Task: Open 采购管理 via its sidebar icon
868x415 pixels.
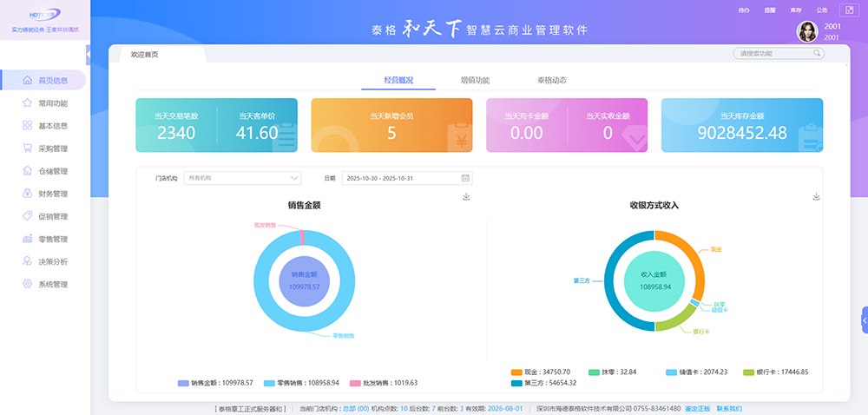Action: tap(27, 148)
